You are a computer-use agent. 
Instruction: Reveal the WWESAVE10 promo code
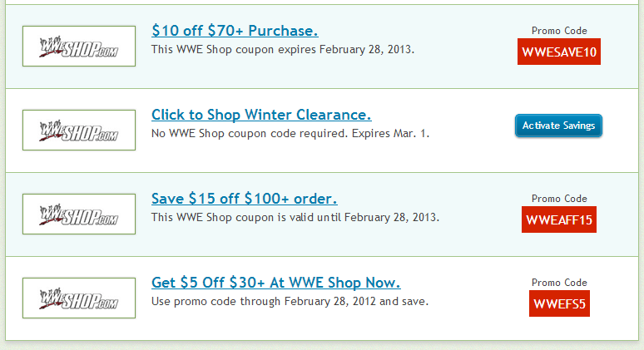[x=559, y=52]
